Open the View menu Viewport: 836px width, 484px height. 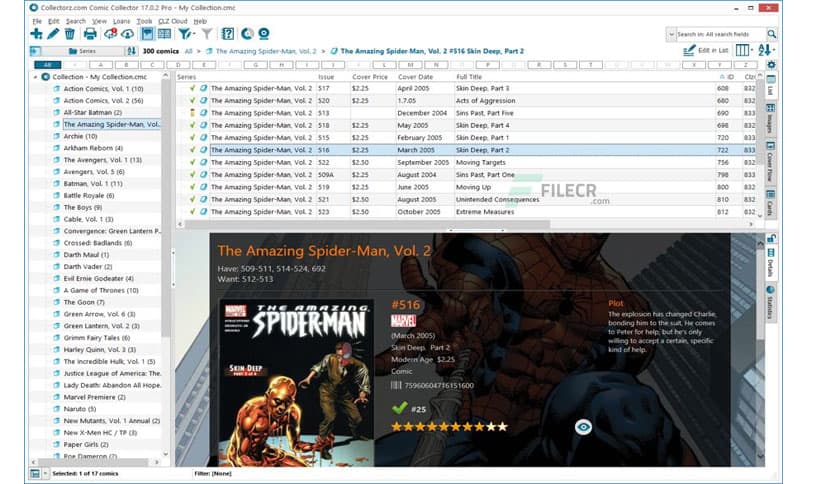pyautogui.click(x=99, y=21)
